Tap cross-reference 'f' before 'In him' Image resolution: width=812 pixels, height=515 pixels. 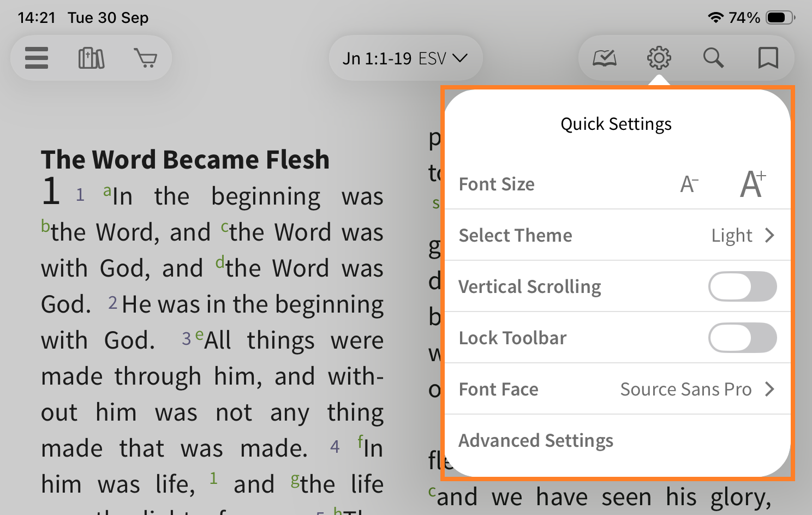click(x=360, y=441)
